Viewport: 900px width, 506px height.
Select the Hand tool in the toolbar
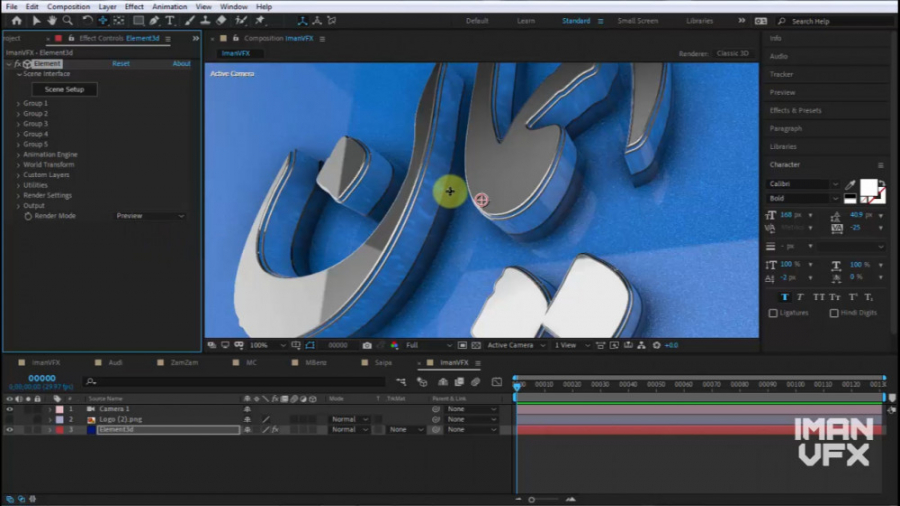pos(52,20)
